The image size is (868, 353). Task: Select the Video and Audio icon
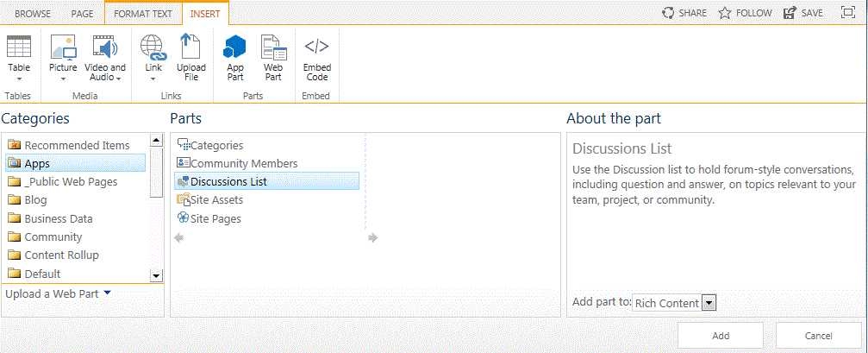tap(104, 47)
